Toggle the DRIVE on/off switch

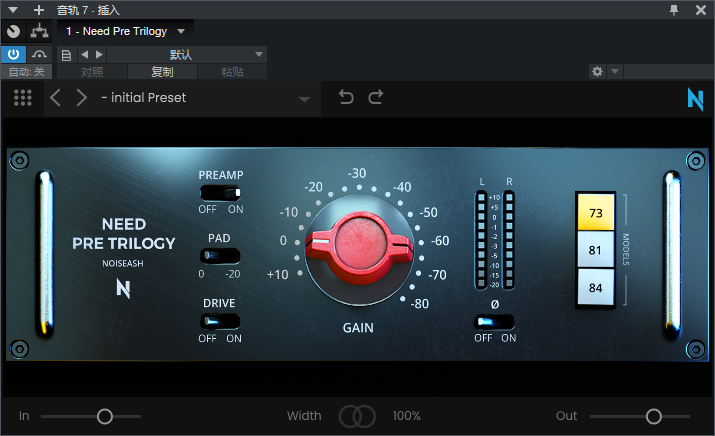tap(220, 321)
